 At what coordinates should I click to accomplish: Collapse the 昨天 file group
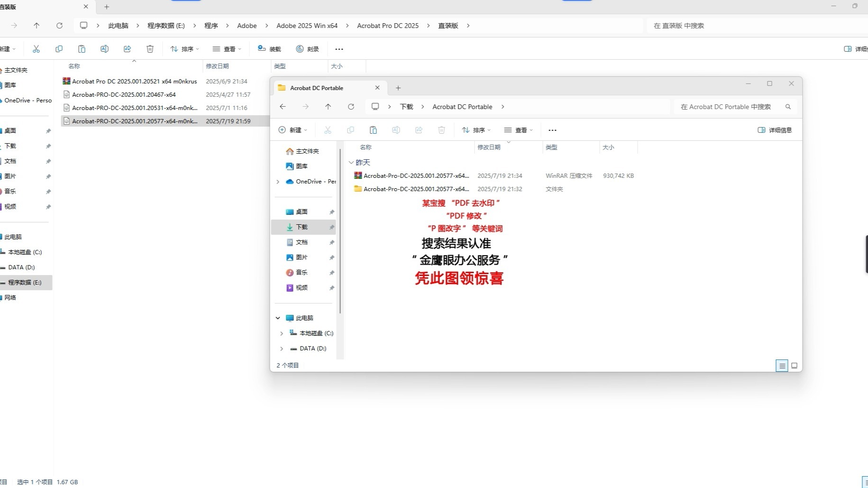351,162
